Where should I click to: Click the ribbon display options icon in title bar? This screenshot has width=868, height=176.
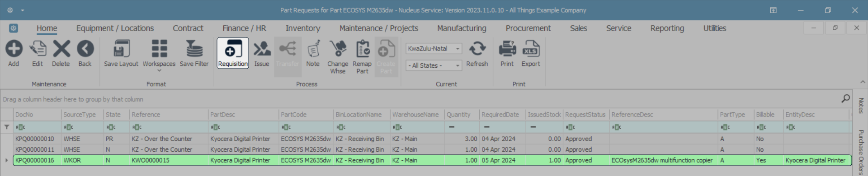pyautogui.click(x=774, y=10)
